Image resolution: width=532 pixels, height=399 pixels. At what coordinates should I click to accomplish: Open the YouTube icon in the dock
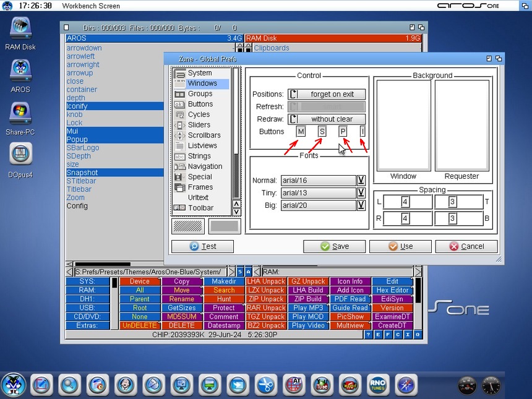pos(322,385)
